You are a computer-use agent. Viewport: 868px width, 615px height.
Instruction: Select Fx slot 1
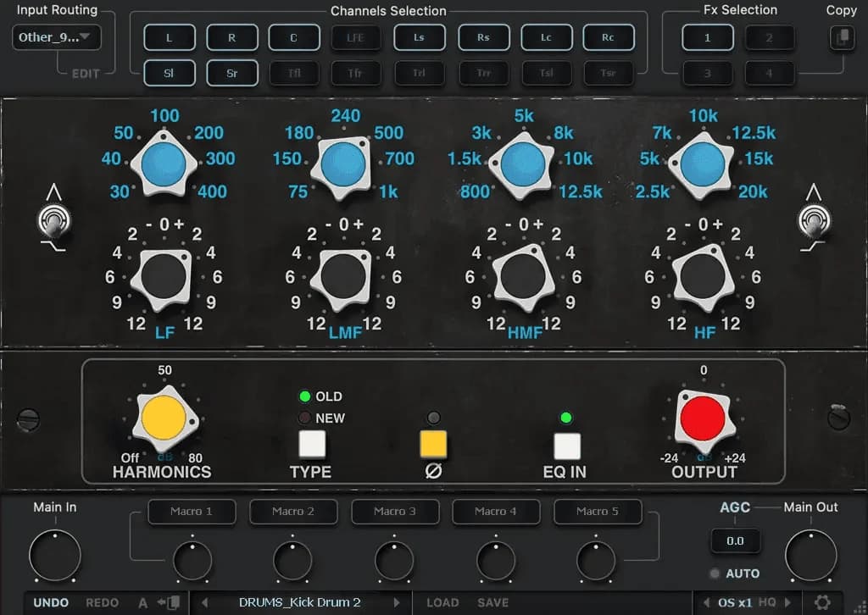[708, 38]
